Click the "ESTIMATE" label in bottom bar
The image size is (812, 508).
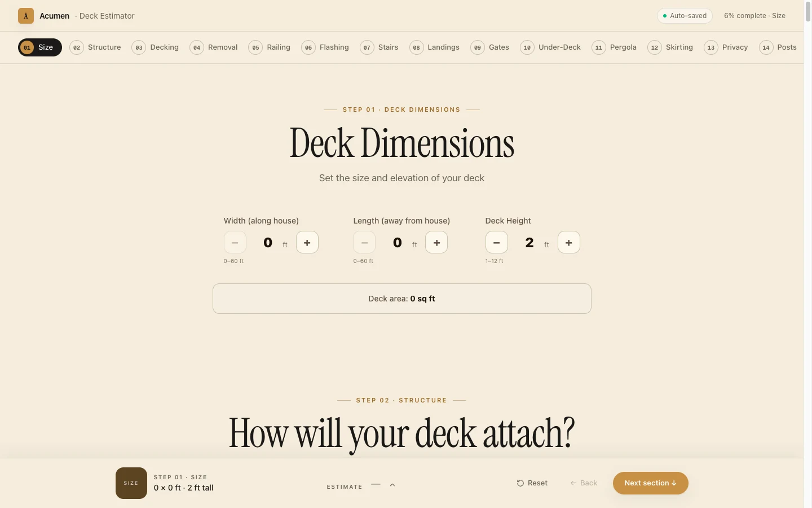click(x=345, y=487)
